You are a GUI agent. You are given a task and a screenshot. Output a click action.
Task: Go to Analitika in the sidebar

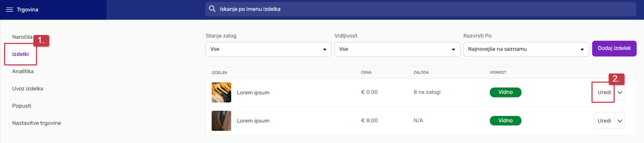point(23,71)
